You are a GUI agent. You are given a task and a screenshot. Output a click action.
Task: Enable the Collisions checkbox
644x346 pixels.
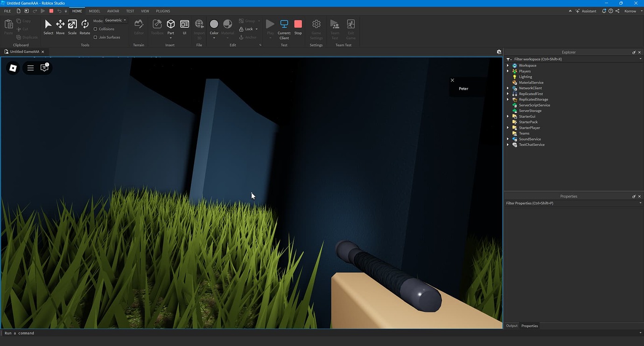coord(96,28)
